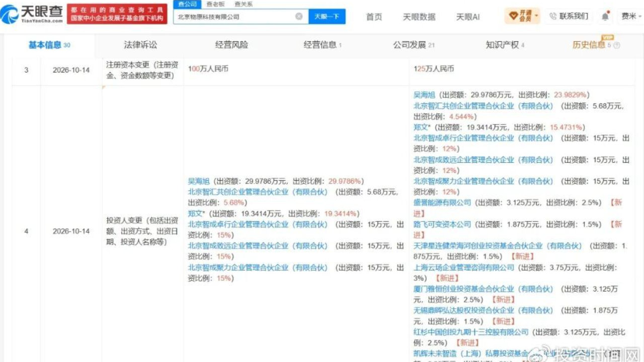Click the 2026-10-14 date in row 3
Viewport: 644px width, 362px height.
[x=71, y=70]
